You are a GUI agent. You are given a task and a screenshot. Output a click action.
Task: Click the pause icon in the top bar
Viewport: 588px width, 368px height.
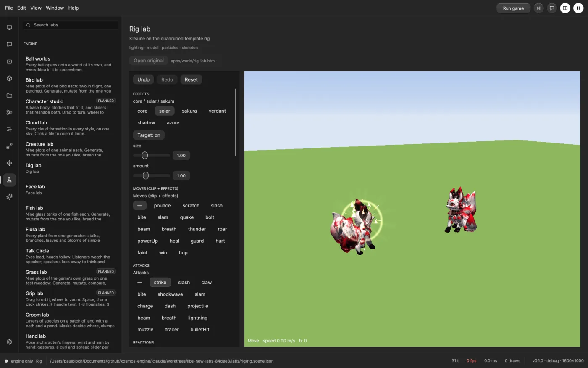(x=578, y=8)
